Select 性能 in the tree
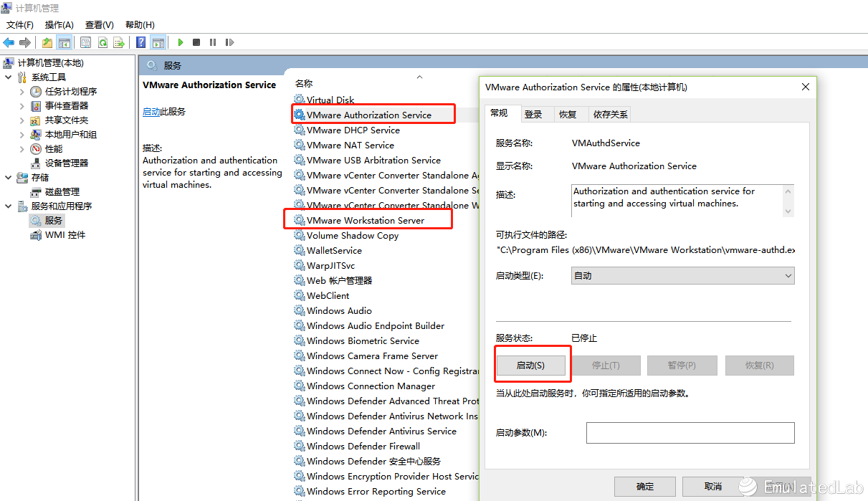 [54, 149]
